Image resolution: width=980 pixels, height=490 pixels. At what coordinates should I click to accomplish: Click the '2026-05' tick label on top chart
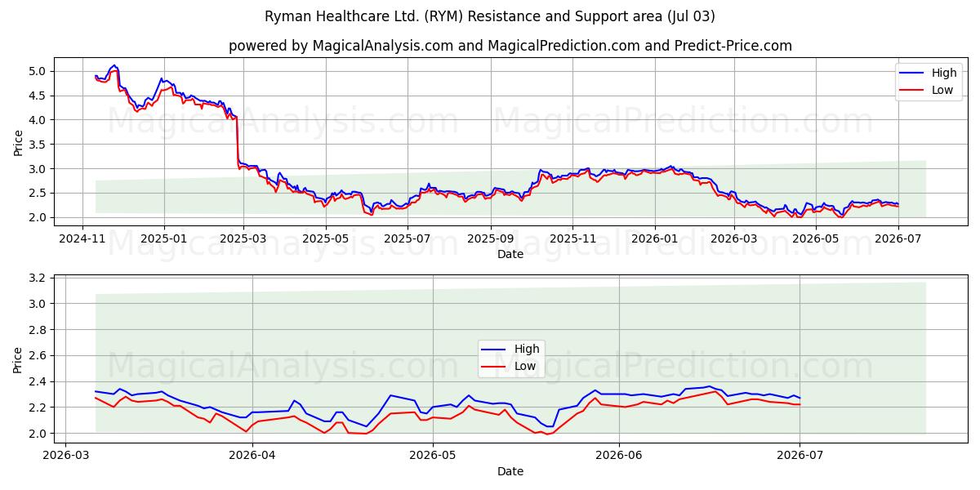point(816,238)
